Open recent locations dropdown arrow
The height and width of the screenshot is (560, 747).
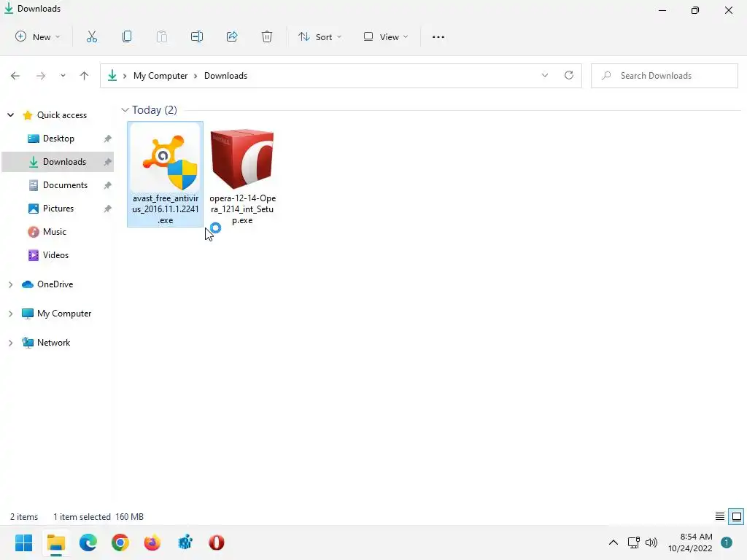pyautogui.click(x=63, y=76)
